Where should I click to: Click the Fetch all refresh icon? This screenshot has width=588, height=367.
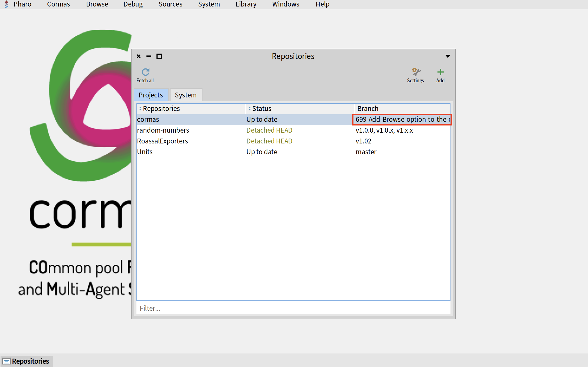145,72
